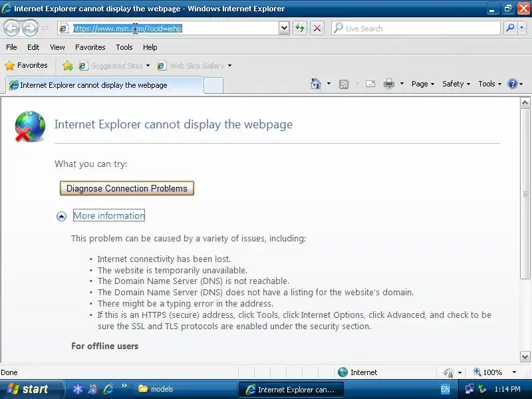Click inside the Live Search box
This screenshot has height=399, width=532.
coord(422,29)
